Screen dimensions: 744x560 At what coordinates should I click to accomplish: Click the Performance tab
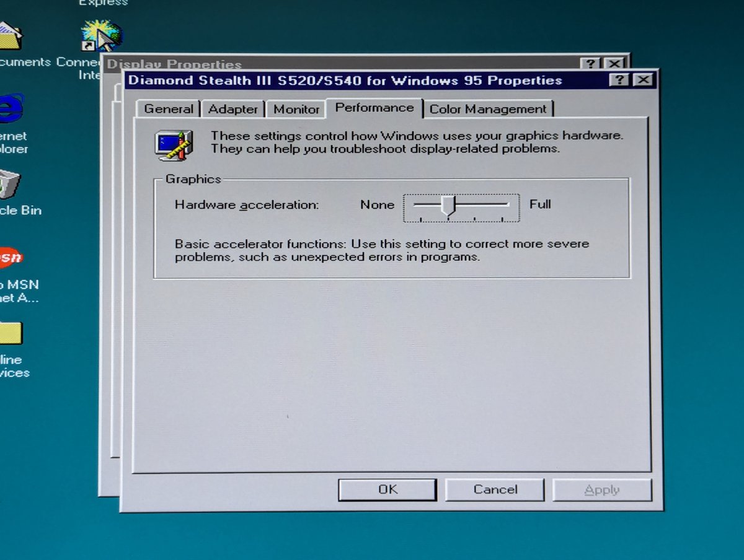click(374, 108)
